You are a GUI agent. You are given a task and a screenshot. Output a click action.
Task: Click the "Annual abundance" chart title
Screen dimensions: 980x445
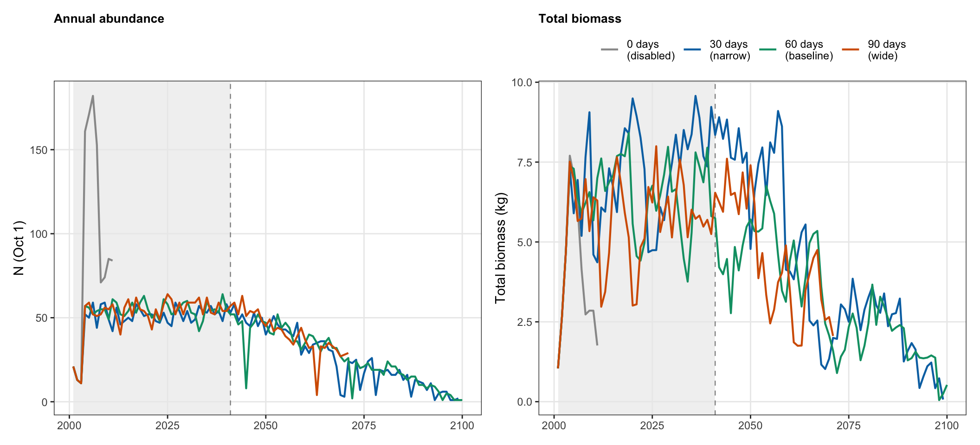[x=109, y=19]
